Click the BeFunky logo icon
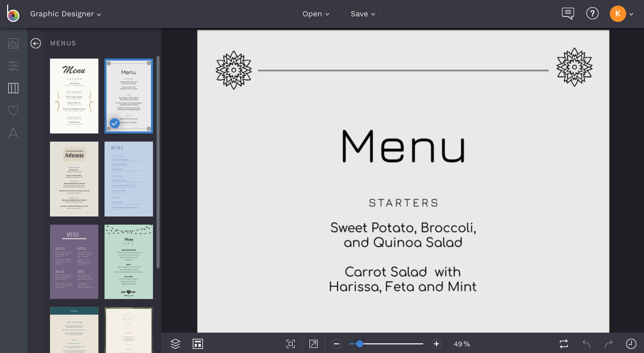Screen dimensions: 644x353 click(x=13, y=14)
